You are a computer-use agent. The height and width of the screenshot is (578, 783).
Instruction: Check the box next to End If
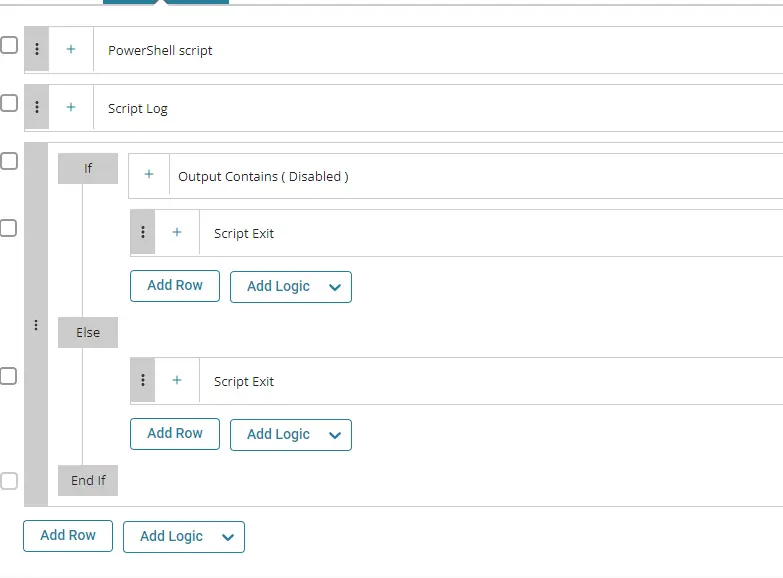click(x=9, y=481)
